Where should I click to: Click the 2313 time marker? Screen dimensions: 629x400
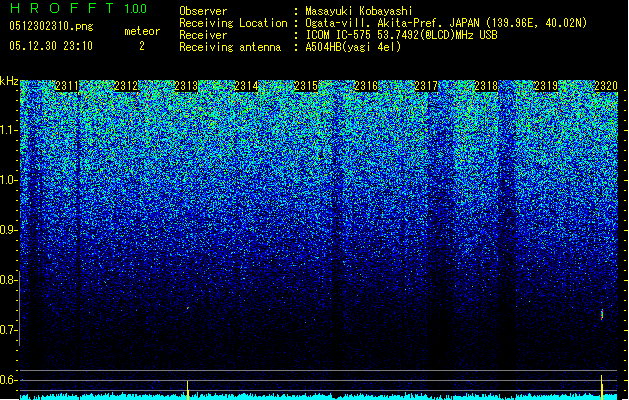click(187, 86)
